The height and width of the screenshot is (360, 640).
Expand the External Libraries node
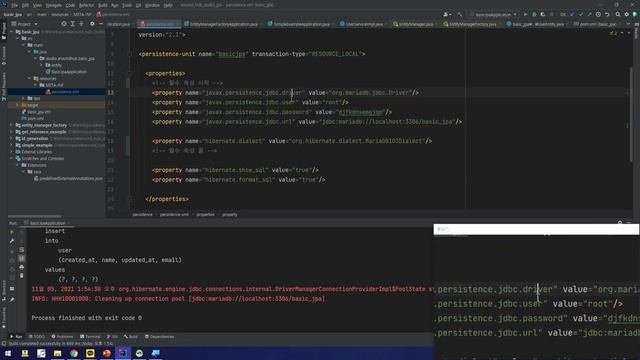pos(12,152)
